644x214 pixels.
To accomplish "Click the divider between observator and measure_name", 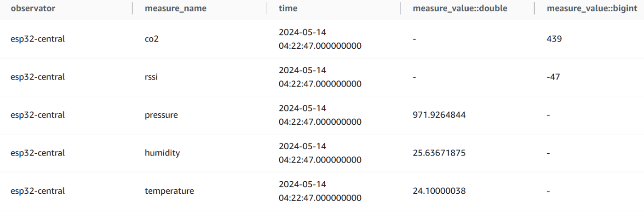I will tap(132, 8).
